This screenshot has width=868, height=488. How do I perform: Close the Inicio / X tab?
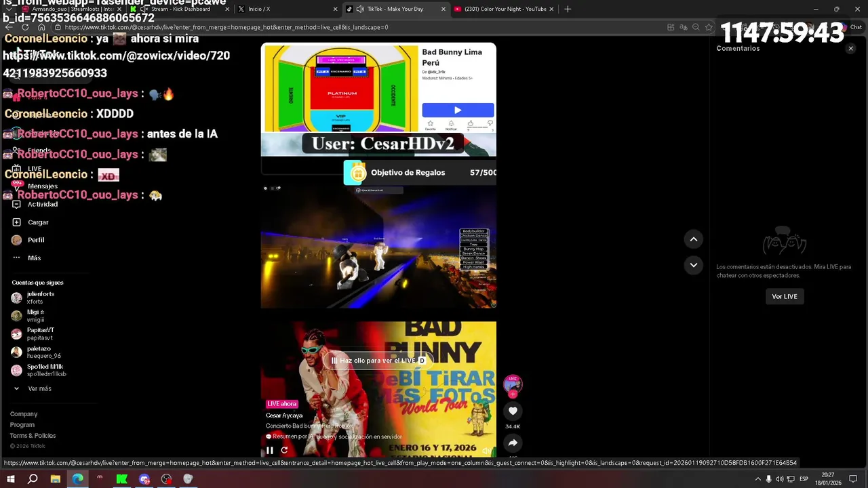click(335, 9)
